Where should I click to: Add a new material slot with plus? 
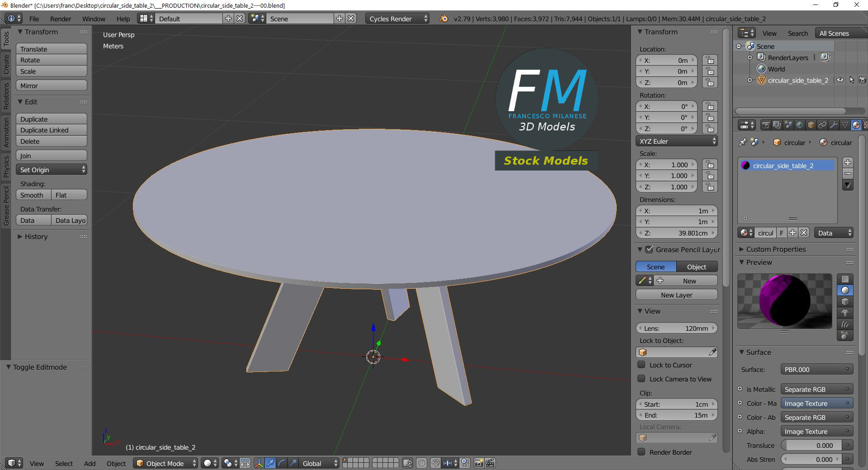848,162
